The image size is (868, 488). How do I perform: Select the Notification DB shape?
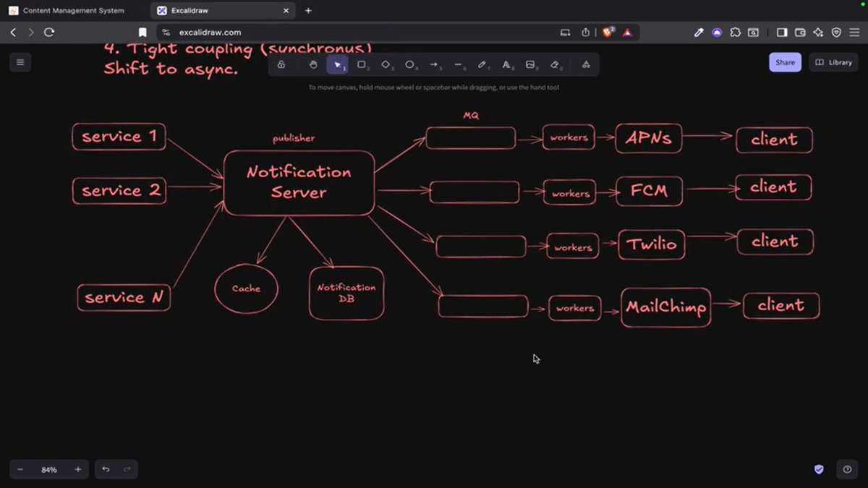point(346,293)
